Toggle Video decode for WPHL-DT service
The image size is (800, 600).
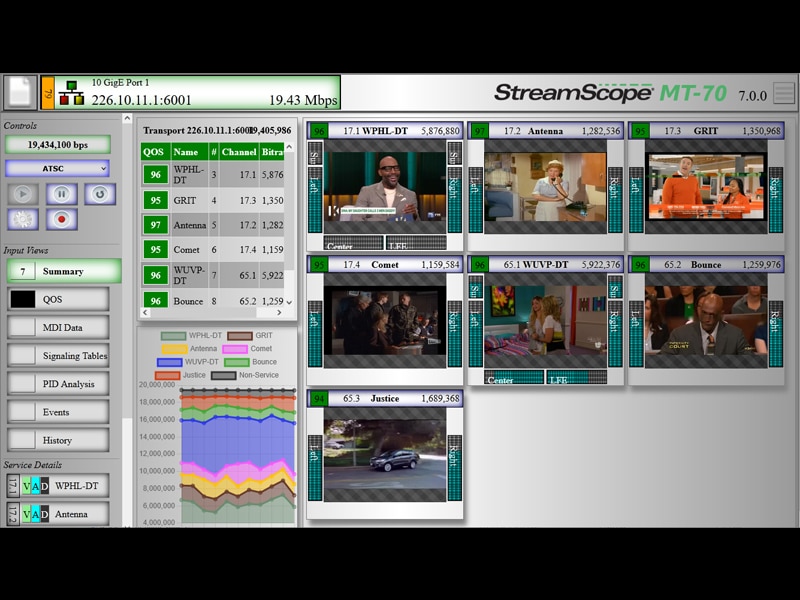[x=27, y=485]
